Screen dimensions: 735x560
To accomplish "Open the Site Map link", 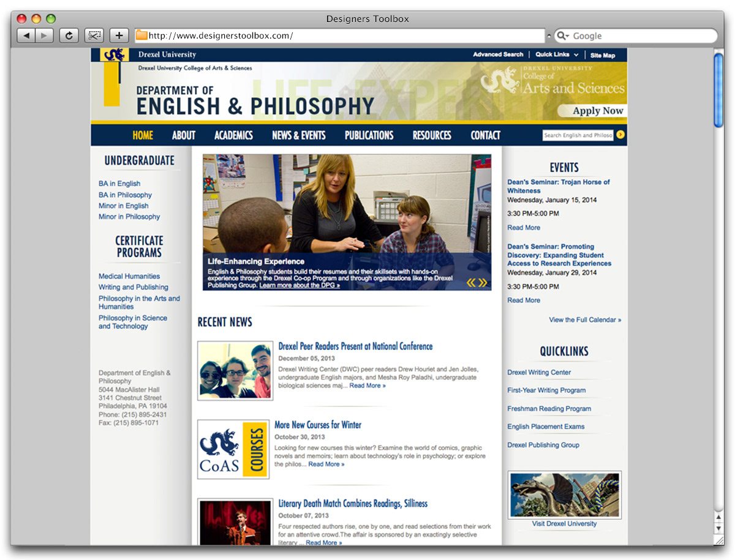I will click(x=603, y=55).
